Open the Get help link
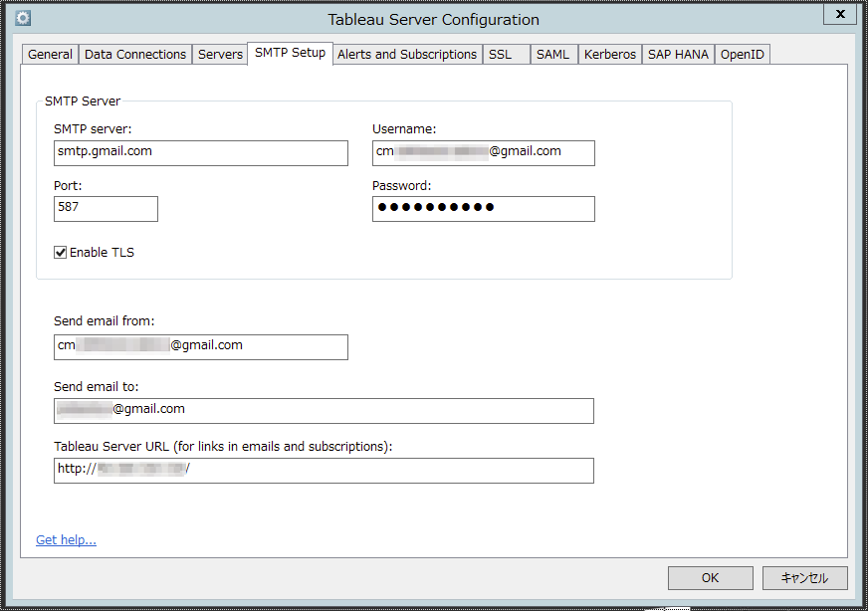868x611 pixels. coord(66,539)
